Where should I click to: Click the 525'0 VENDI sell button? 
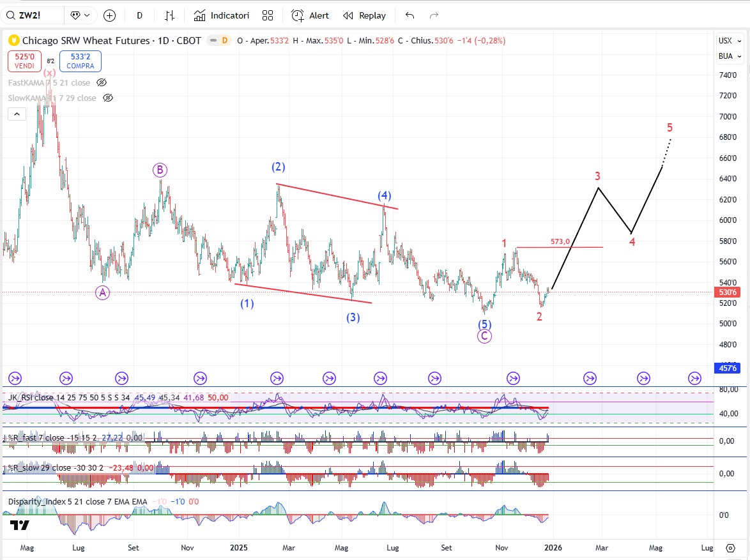pyautogui.click(x=24, y=61)
